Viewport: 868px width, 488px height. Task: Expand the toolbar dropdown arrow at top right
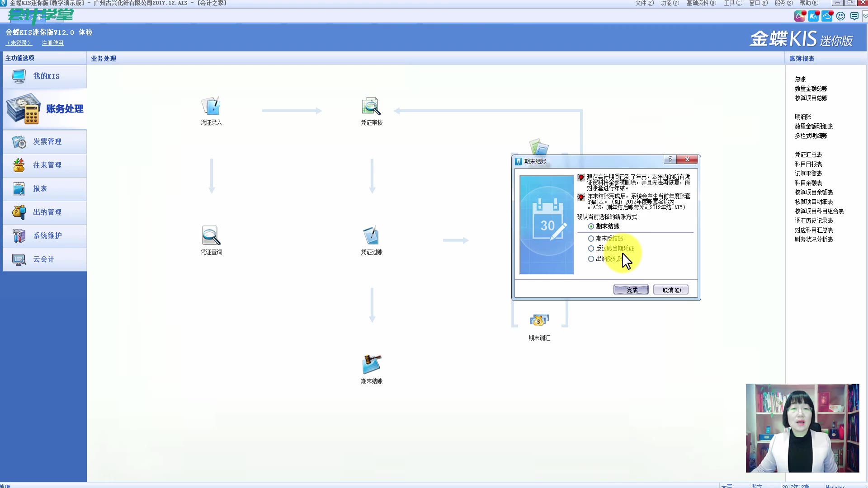coord(864,16)
